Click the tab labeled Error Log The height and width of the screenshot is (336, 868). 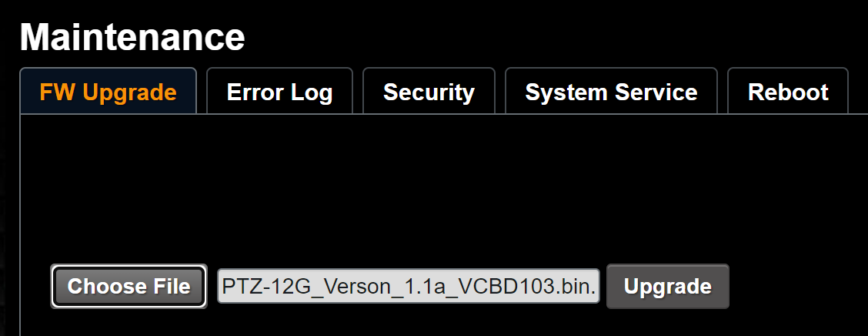coord(279,92)
